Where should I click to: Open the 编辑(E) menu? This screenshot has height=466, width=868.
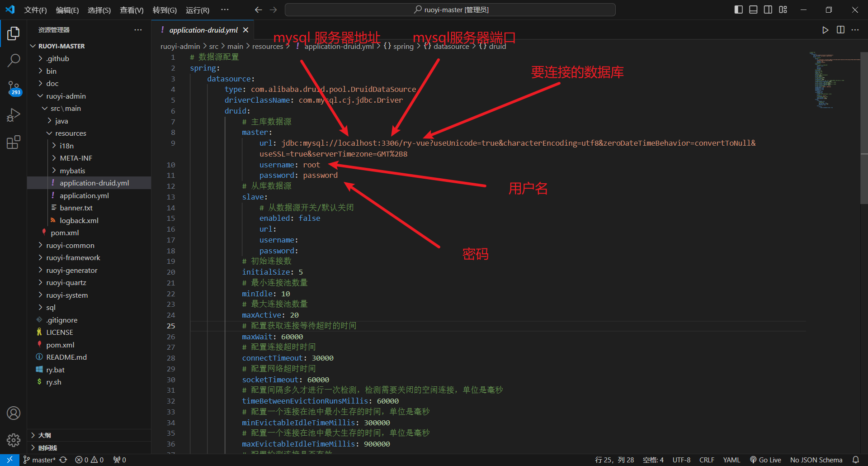[67, 10]
